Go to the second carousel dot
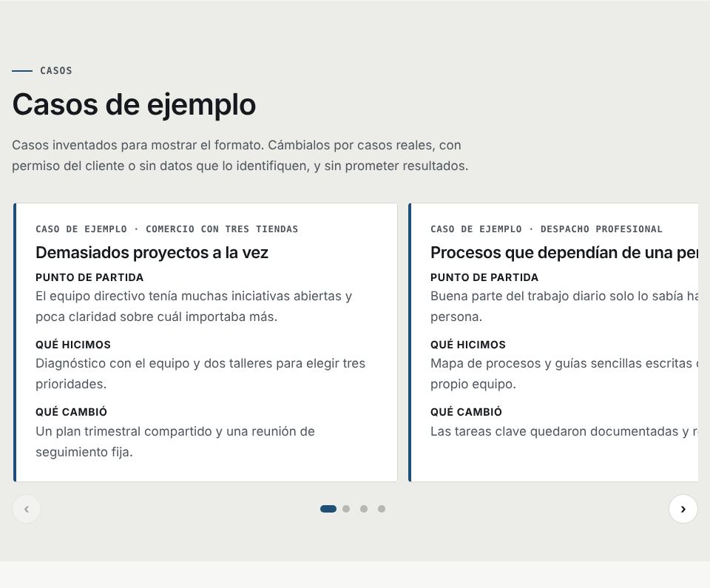Viewport: 710px width, 588px height. [346, 509]
